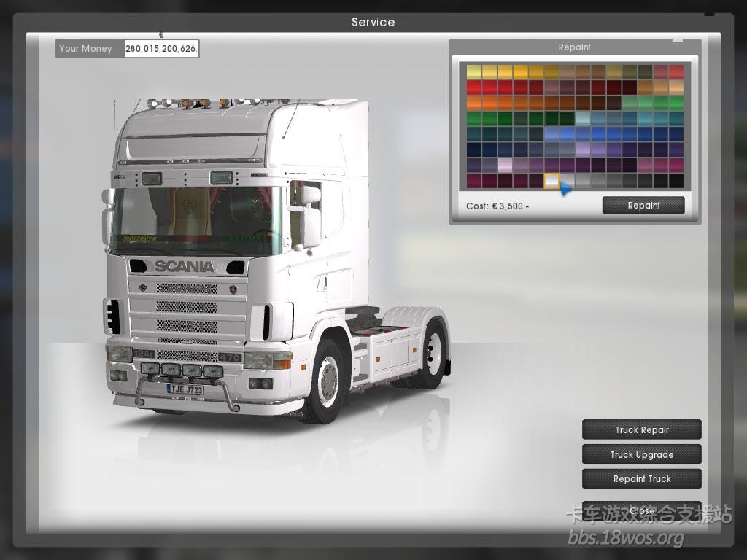Choose the black swatch ending the bottom row
Image resolution: width=747 pixels, height=560 pixels.
click(x=676, y=180)
